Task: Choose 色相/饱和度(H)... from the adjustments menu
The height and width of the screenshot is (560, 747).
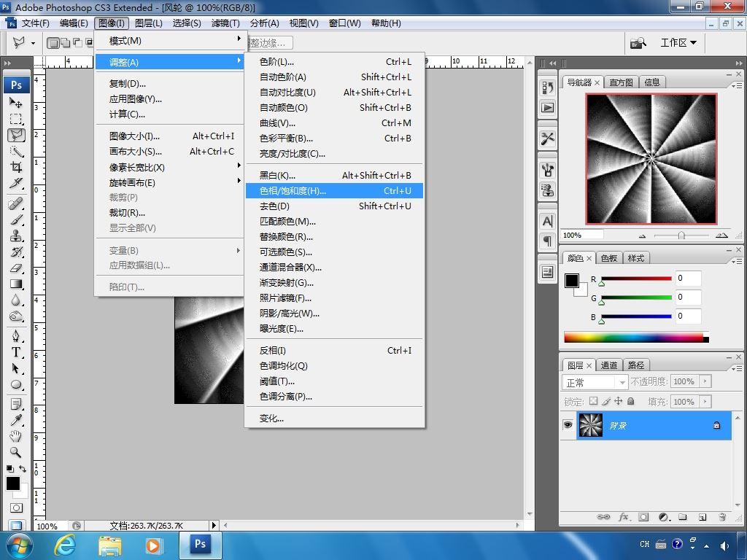Action: [334, 190]
